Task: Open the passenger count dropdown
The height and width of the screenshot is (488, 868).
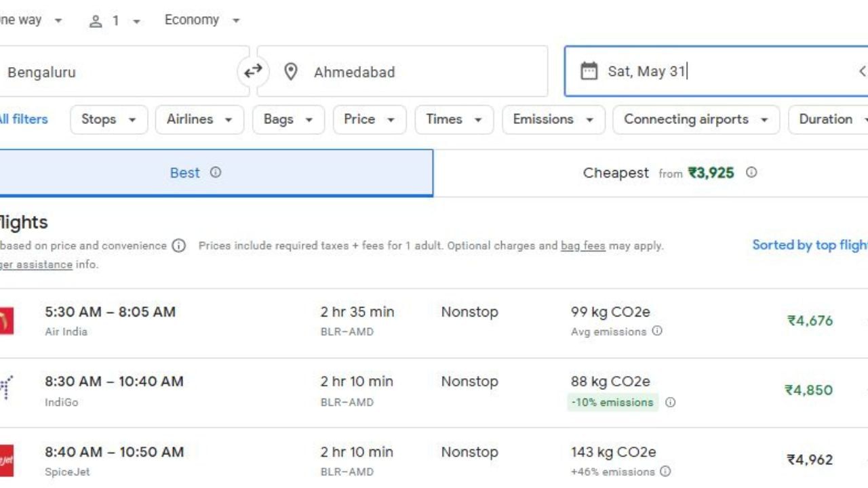Action: [x=115, y=20]
